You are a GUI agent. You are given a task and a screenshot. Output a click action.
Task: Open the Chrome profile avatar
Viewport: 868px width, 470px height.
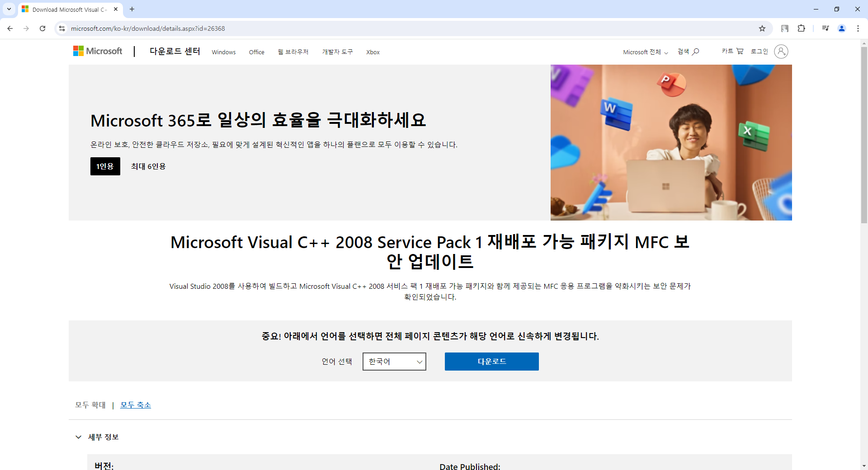pyautogui.click(x=842, y=28)
